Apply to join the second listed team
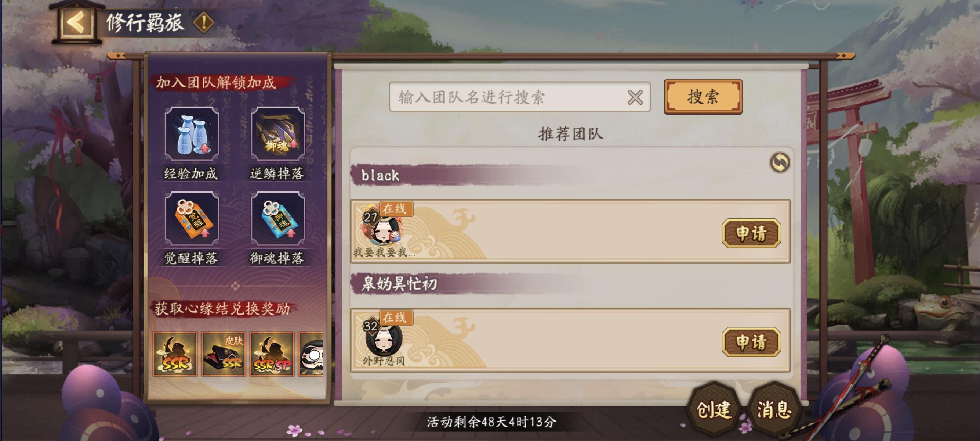This screenshot has width=980, height=441. (751, 342)
